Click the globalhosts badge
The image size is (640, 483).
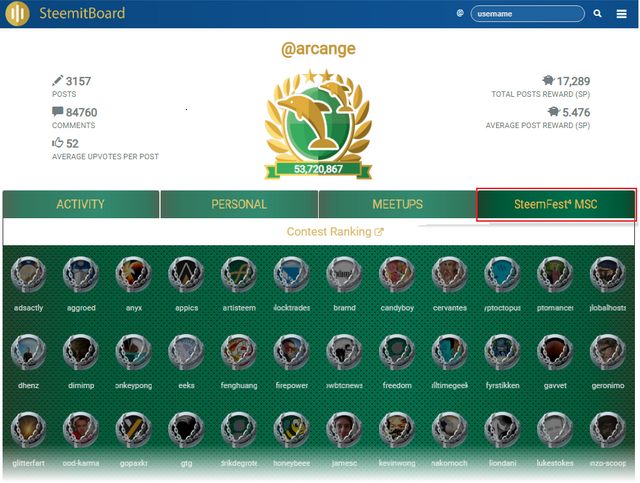click(x=607, y=274)
